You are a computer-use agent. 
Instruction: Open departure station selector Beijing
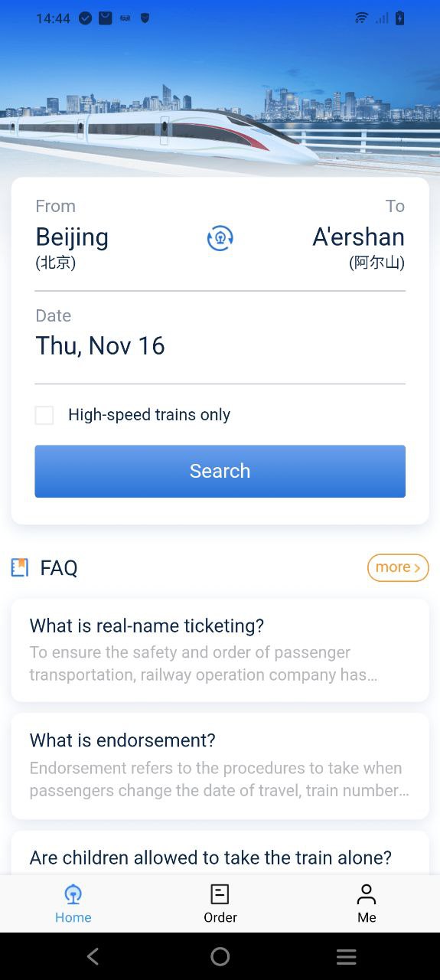[72, 247]
